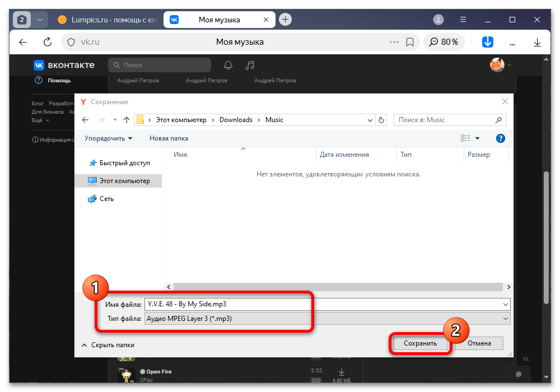This screenshot has height=392, width=560.
Task: Open the blue download extension icon
Action: coord(488,42)
